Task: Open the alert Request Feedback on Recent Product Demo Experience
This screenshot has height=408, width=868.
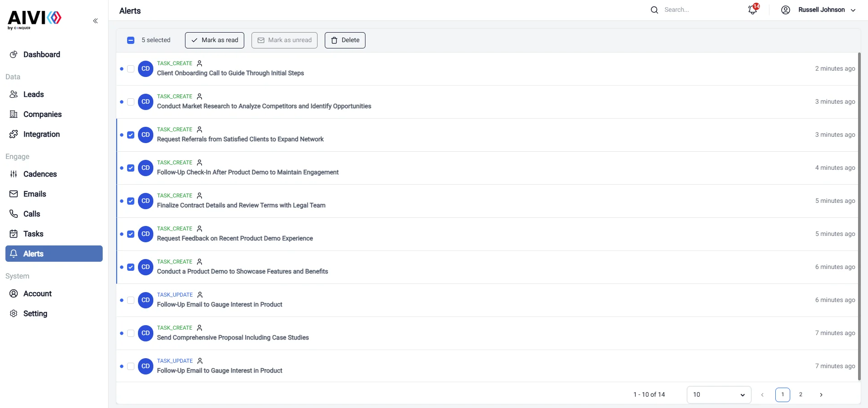Action: (x=488, y=234)
